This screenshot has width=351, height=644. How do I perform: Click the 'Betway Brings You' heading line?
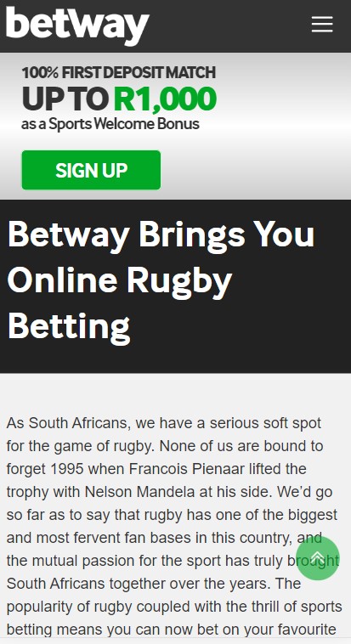(x=161, y=234)
